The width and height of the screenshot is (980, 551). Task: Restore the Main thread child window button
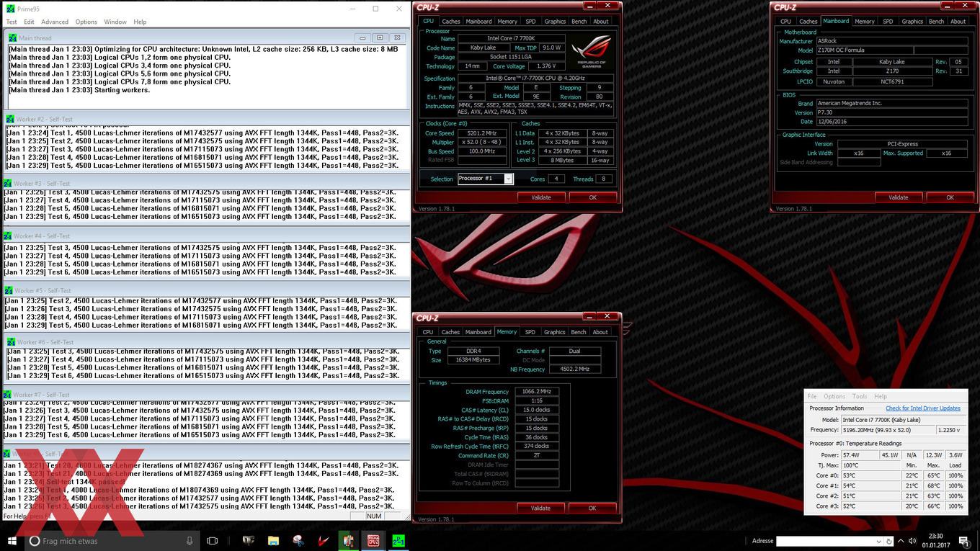(379, 38)
